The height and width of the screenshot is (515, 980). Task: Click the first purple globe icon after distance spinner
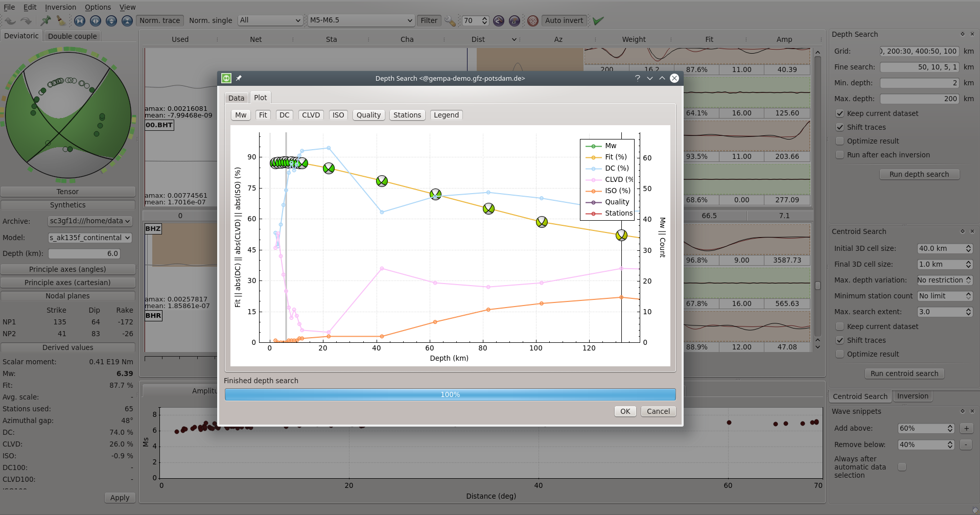499,20
